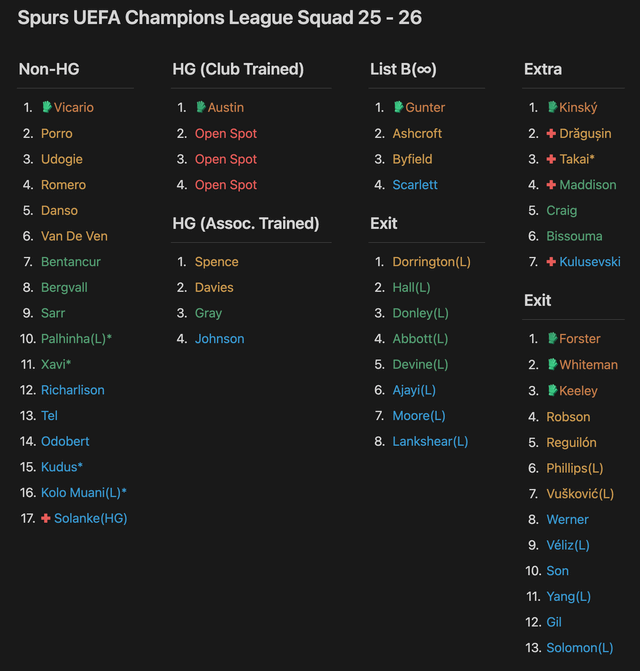
Task: Click the glove icon next to Kinský
Action: coord(552,107)
